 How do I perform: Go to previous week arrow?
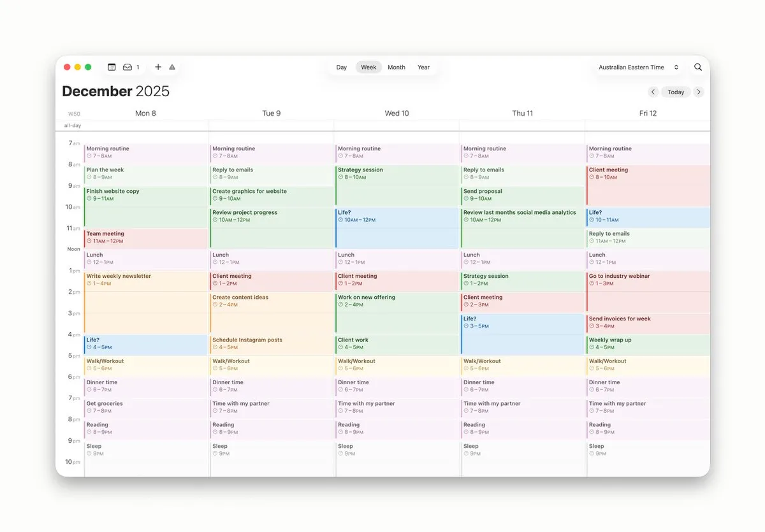[x=653, y=92]
